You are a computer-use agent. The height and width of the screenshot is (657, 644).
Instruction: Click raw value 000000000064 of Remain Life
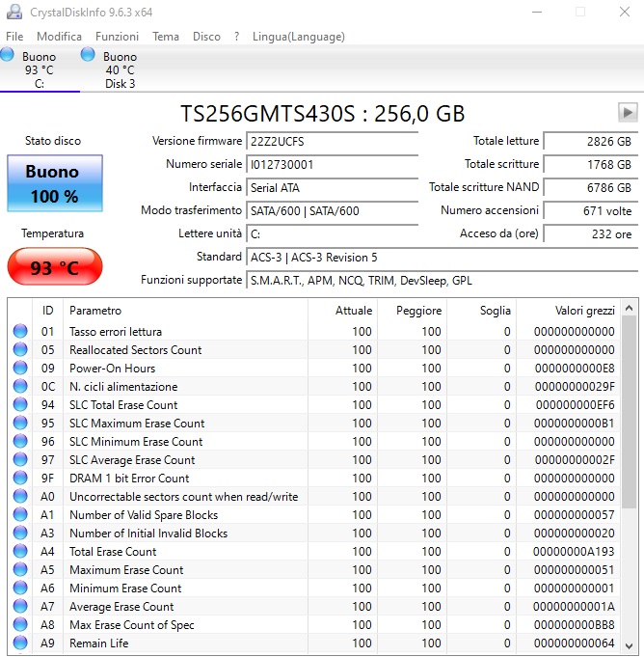[x=574, y=643]
